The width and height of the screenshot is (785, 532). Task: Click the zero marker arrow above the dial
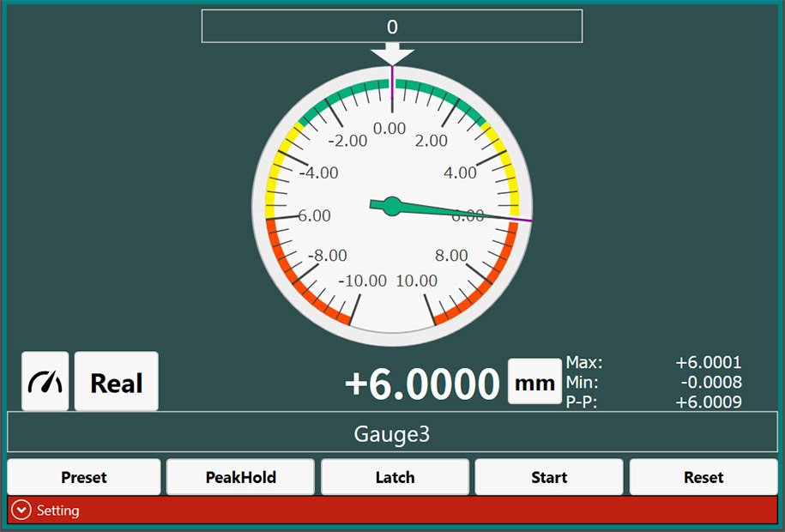point(392,55)
